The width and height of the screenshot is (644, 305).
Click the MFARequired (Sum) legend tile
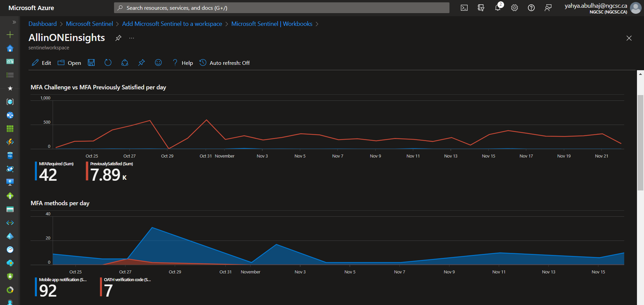pyautogui.click(x=54, y=171)
